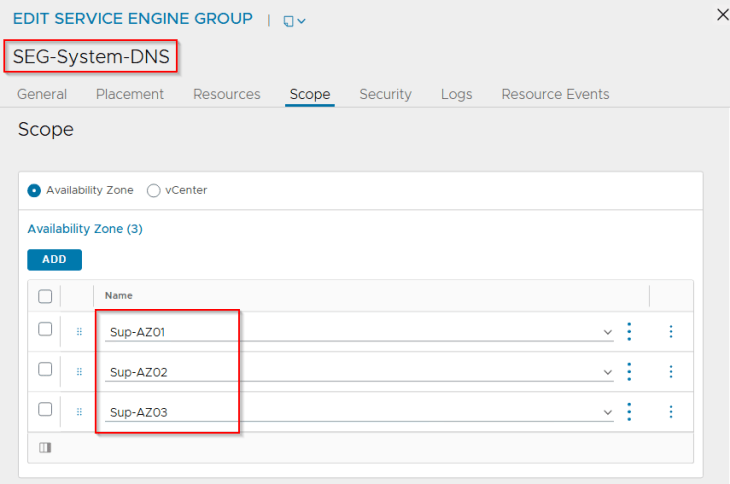This screenshot has height=484, width=730.
Task: Expand the Sup-AZ02 dropdown
Action: coord(607,372)
